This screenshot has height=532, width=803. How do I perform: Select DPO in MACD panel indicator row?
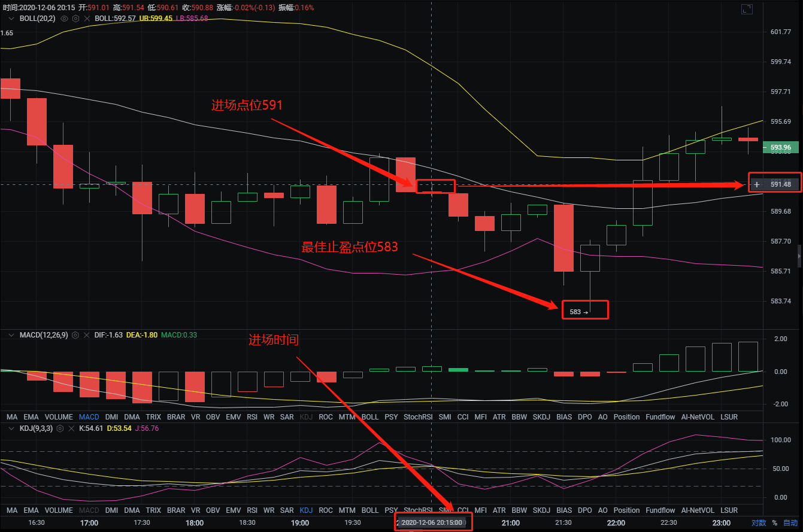(585, 417)
